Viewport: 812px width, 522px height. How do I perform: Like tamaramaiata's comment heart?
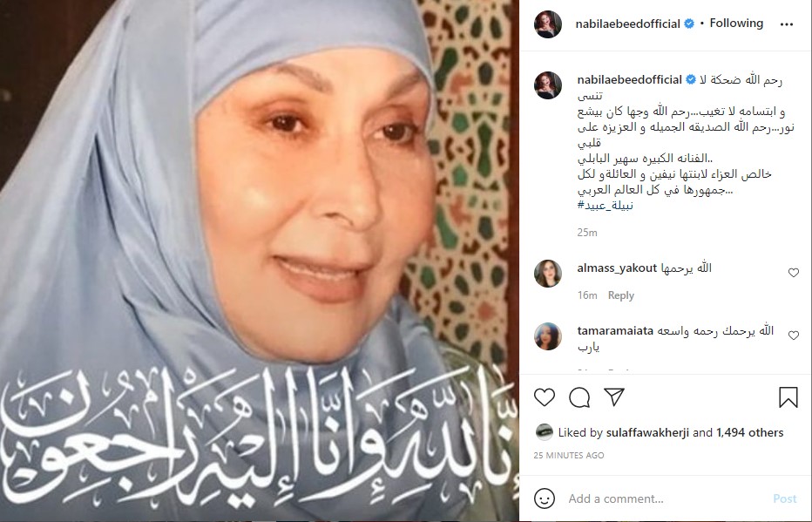click(x=794, y=335)
